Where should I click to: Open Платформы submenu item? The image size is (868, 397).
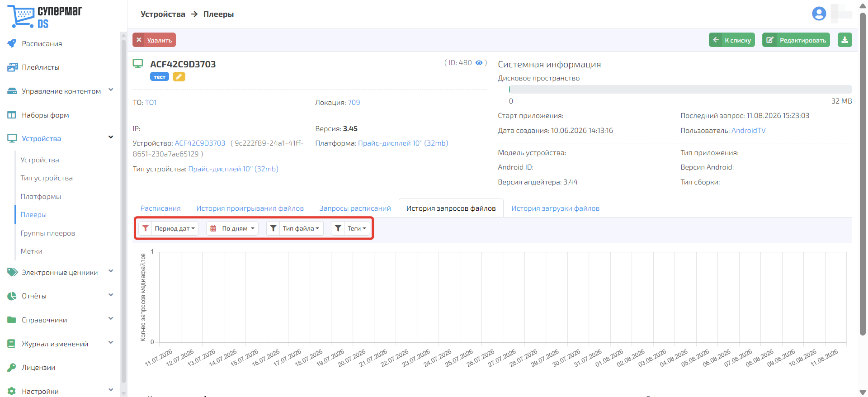(41, 197)
